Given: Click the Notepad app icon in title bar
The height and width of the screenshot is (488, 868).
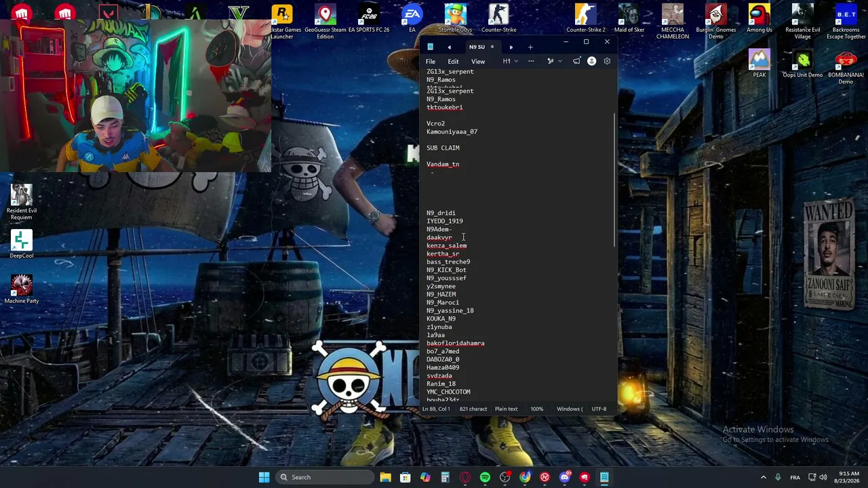Looking at the screenshot, I should (x=430, y=47).
